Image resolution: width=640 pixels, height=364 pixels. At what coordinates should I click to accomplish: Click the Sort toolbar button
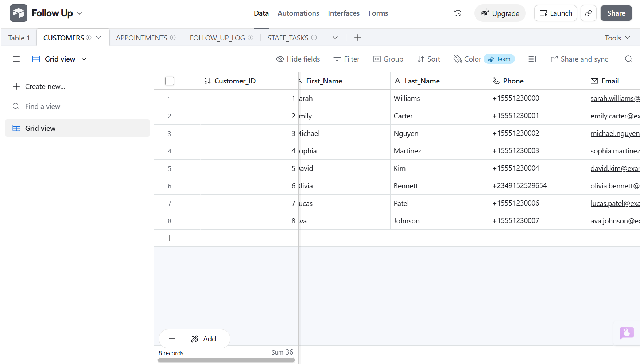429,59
